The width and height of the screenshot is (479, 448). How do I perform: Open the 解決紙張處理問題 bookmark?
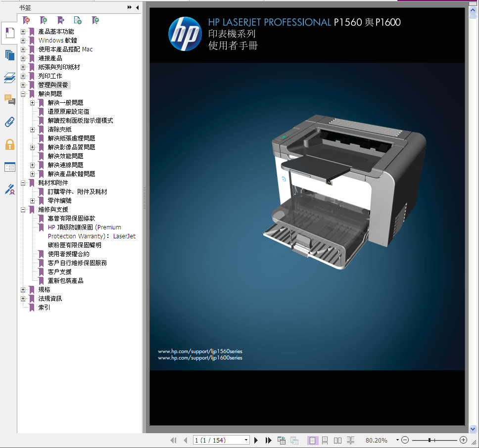point(71,138)
